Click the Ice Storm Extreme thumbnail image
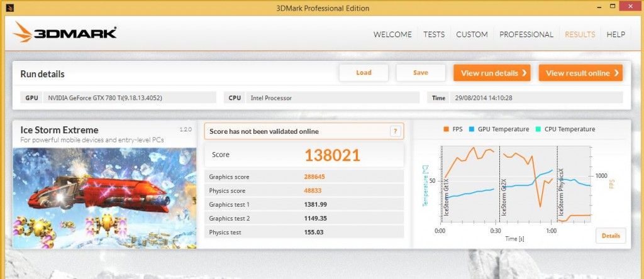Image resolution: width=644 pixels, height=279 pixels. 105,198
